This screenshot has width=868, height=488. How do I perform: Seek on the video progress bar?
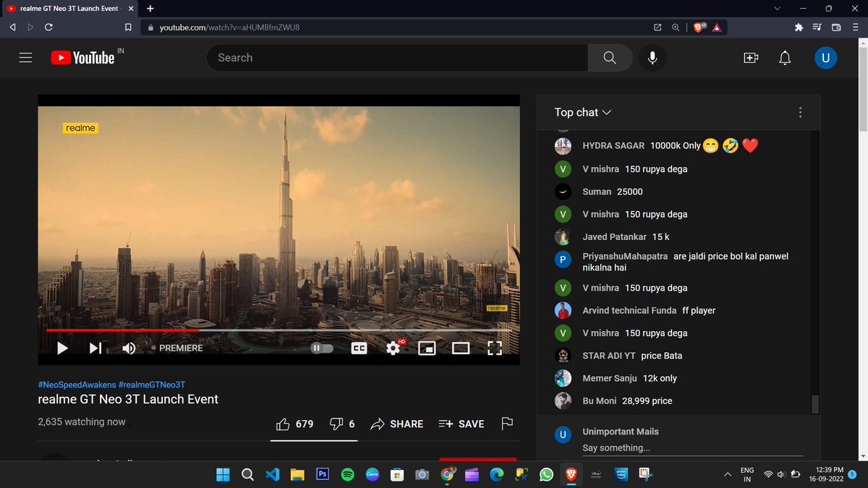coord(278,330)
